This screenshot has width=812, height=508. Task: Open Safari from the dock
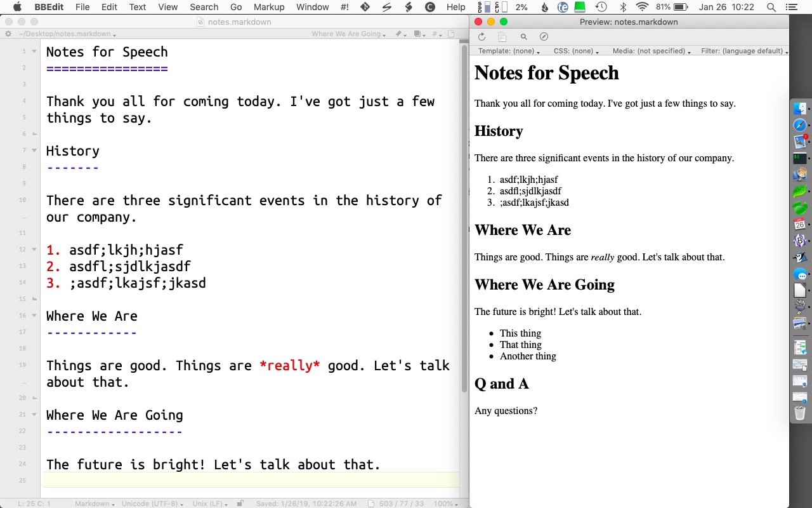[x=800, y=124]
